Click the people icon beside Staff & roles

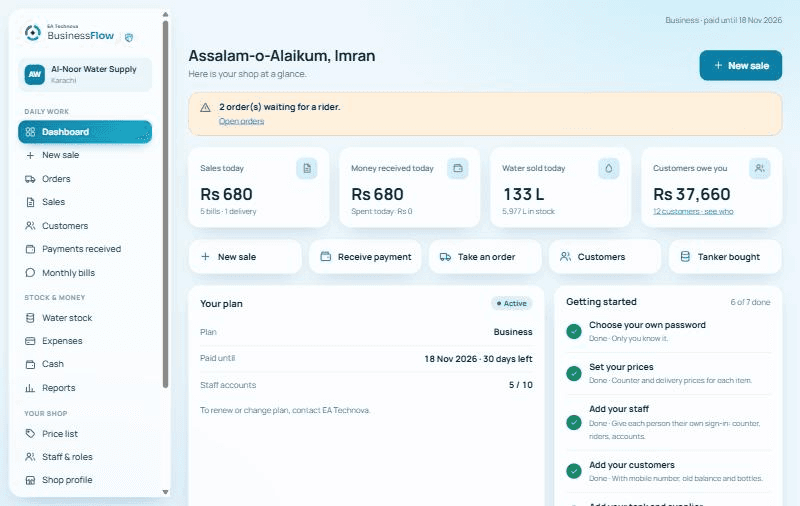click(30, 457)
